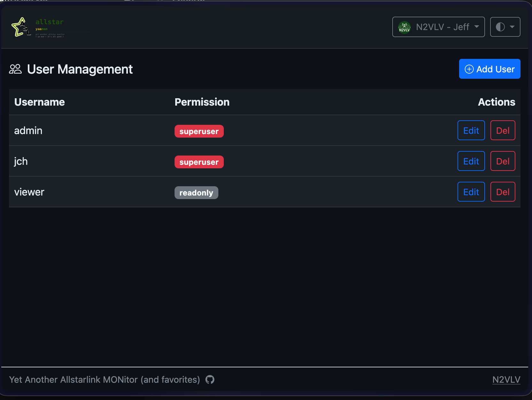Delete the admin user
Image resolution: width=532 pixels, height=400 pixels.
point(503,130)
